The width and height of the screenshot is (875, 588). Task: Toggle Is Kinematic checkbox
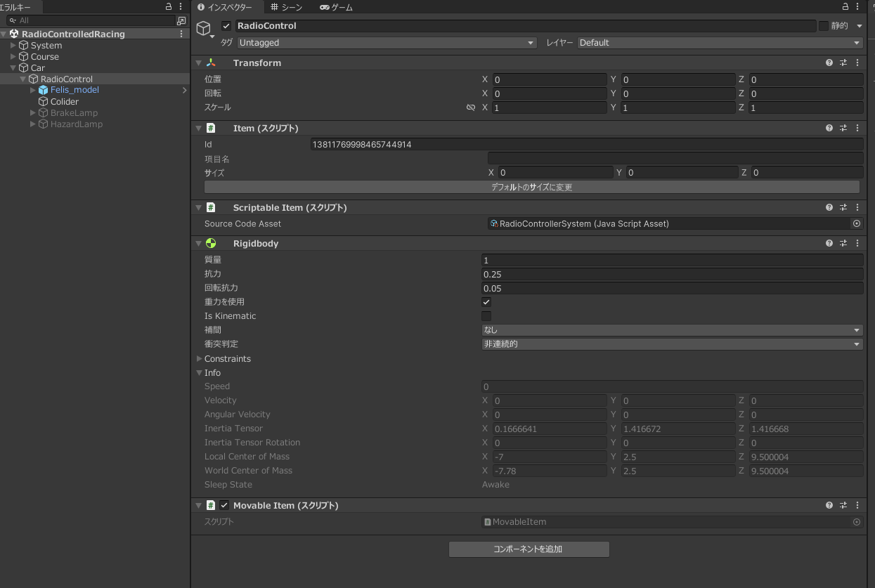click(486, 316)
